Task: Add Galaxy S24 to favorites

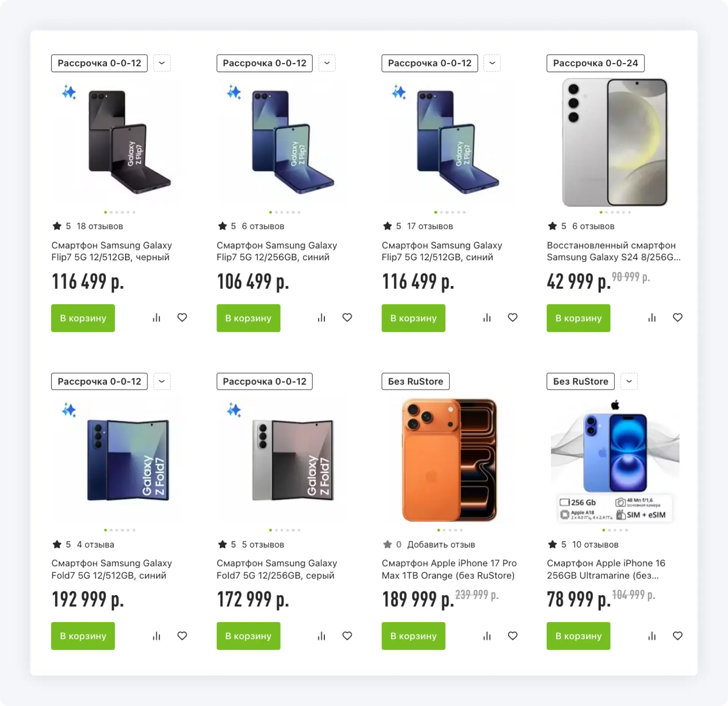Action: [678, 318]
